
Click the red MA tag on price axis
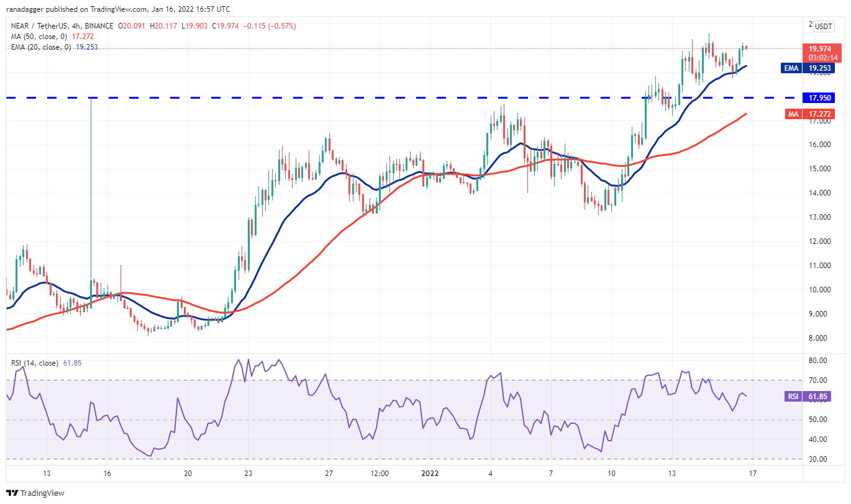791,114
